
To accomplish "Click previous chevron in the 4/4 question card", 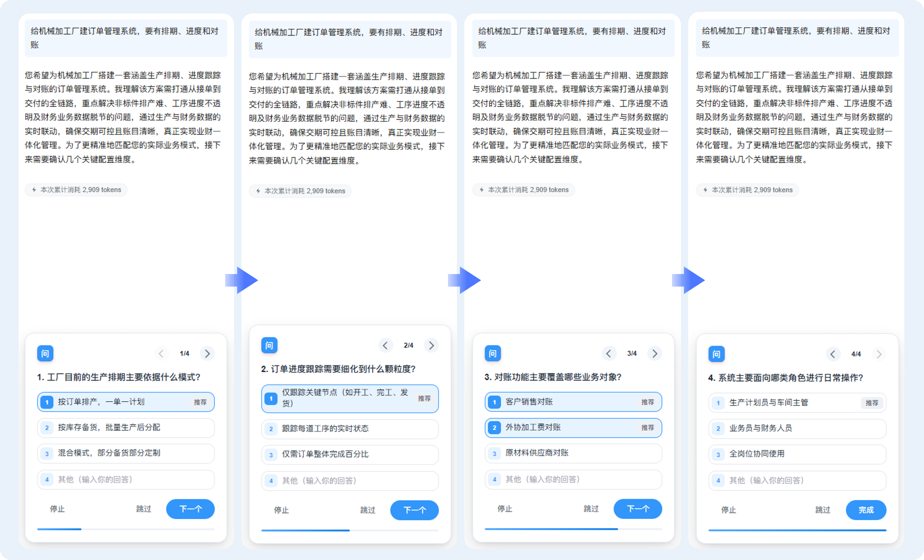I will click(x=833, y=354).
